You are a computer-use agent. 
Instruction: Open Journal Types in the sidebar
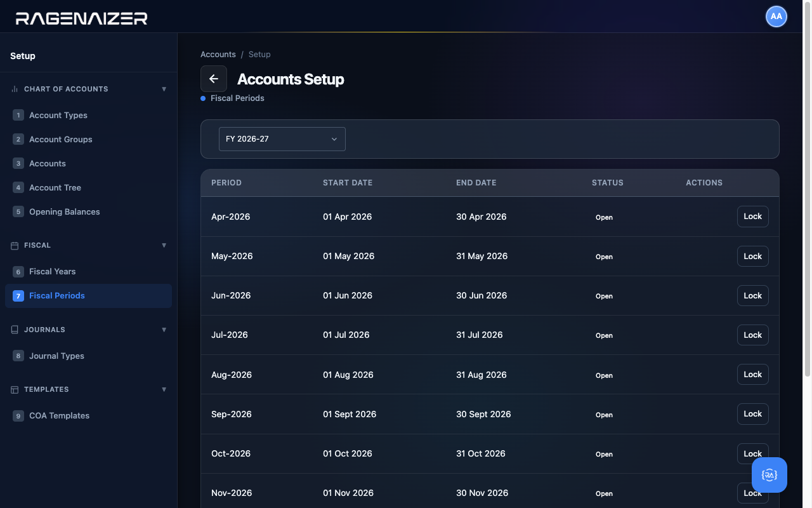(x=88, y=356)
